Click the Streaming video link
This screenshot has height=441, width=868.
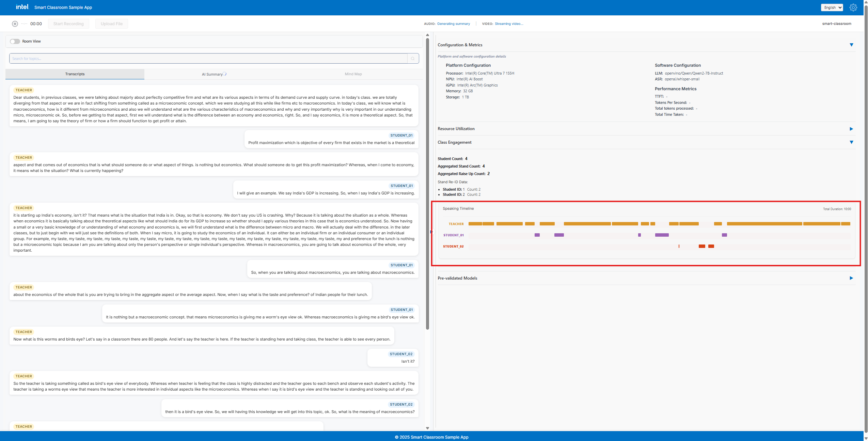[x=509, y=23]
